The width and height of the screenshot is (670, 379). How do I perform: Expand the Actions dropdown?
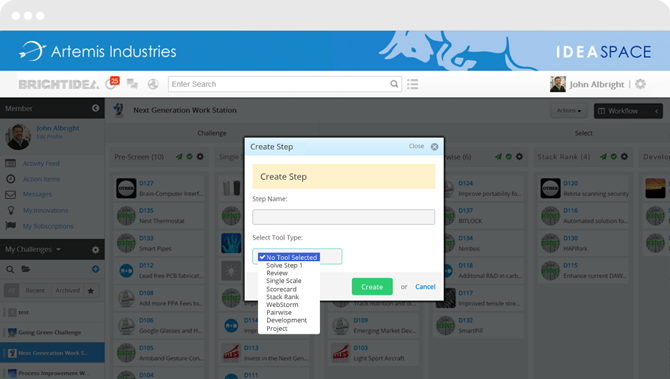coord(569,111)
